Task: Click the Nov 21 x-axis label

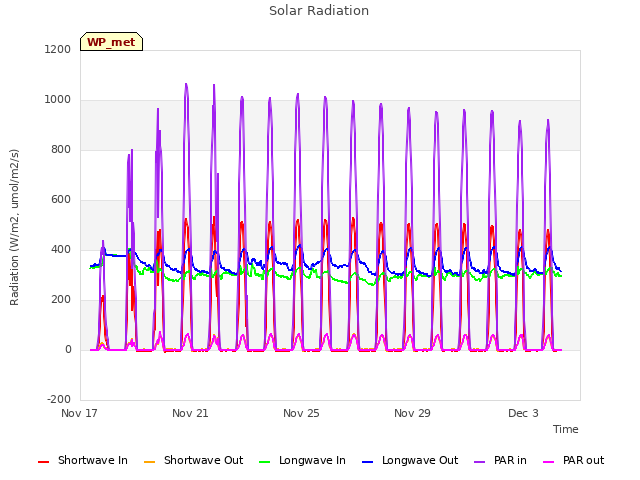Action: point(190,413)
